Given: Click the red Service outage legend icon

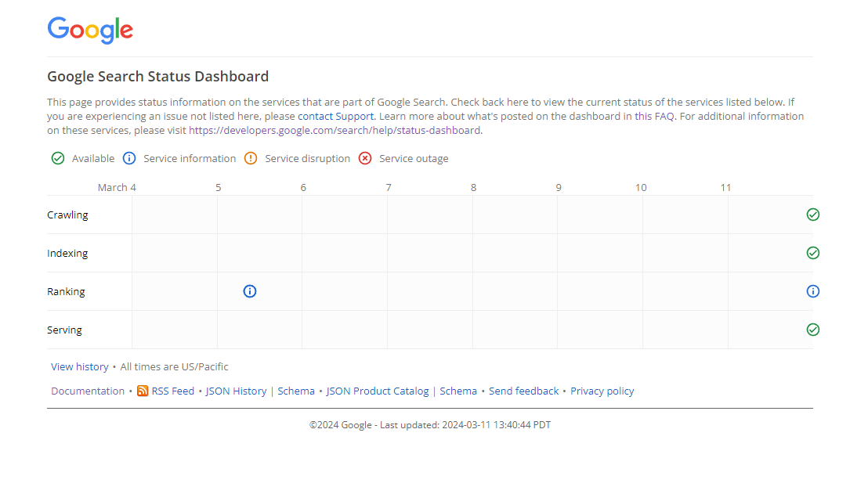Looking at the screenshot, I should click(x=365, y=158).
